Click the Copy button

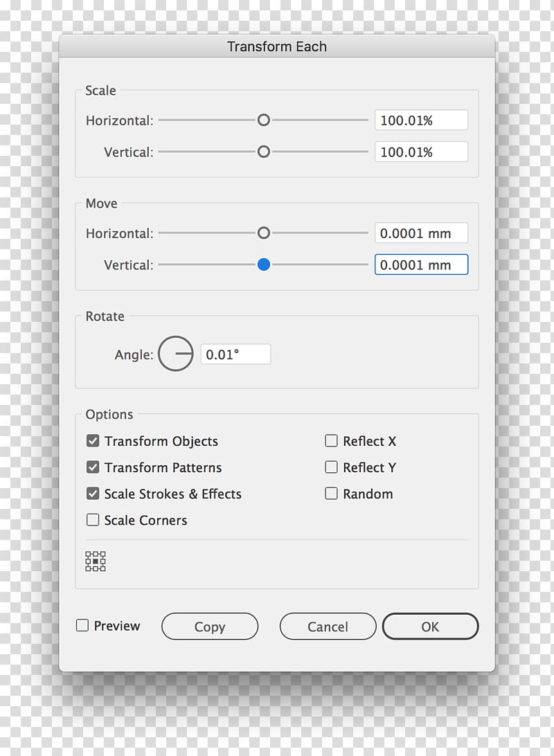(210, 627)
